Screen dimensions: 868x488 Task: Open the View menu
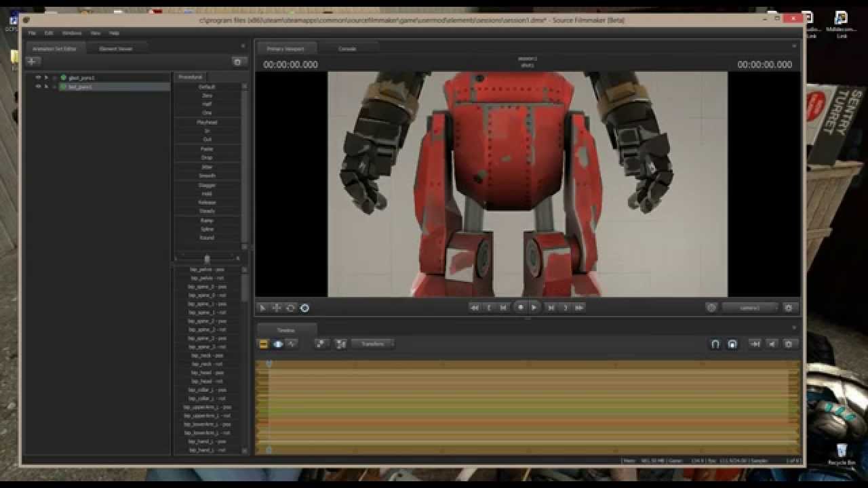96,33
